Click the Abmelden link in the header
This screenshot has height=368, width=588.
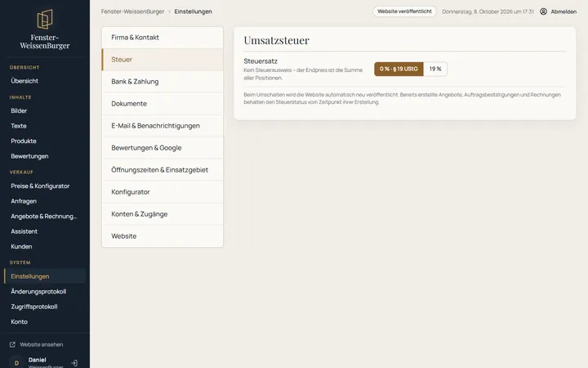pos(563,11)
